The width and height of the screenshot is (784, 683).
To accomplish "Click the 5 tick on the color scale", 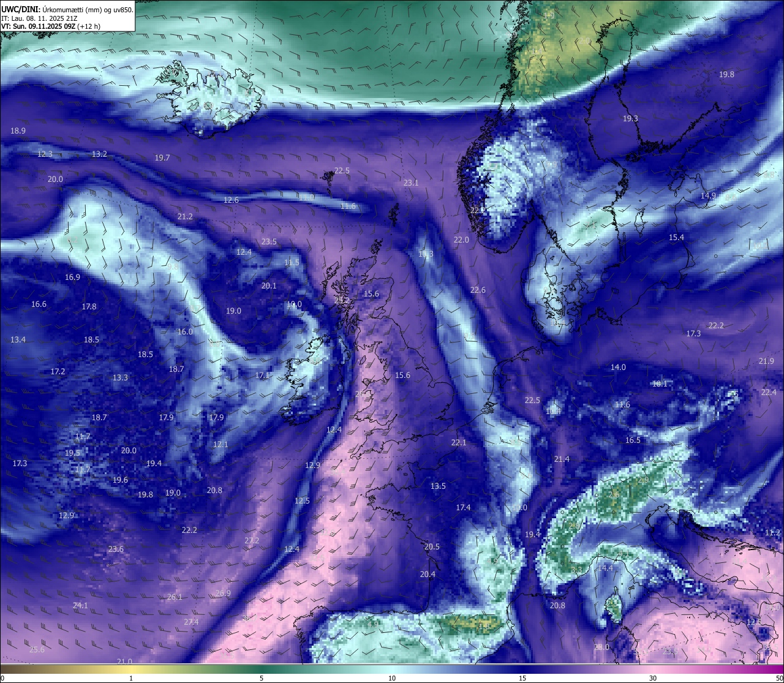I will 262,678.
